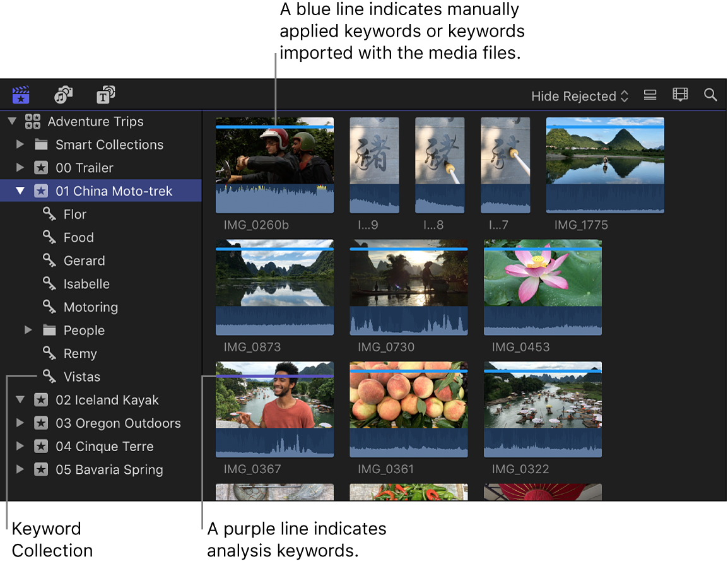Click the grid icon beside Adventure Trips
This screenshot has height=564, width=728.
[x=32, y=121]
